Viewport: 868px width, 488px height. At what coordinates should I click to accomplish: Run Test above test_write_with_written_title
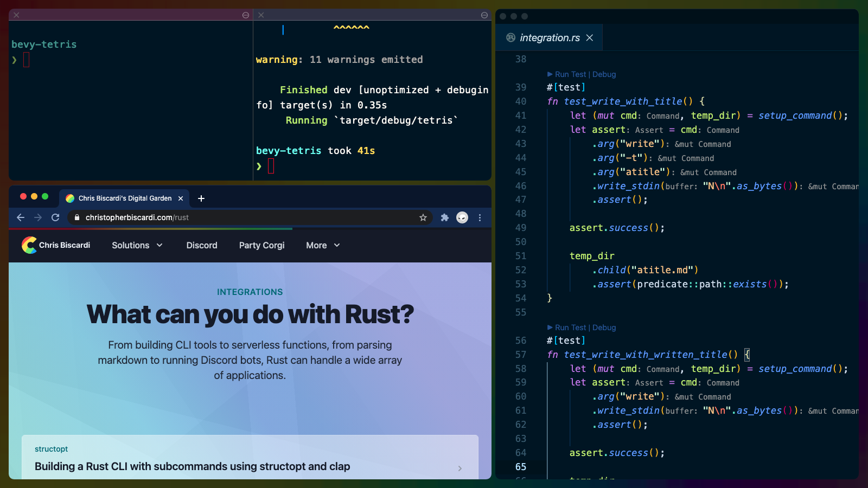click(x=566, y=328)
